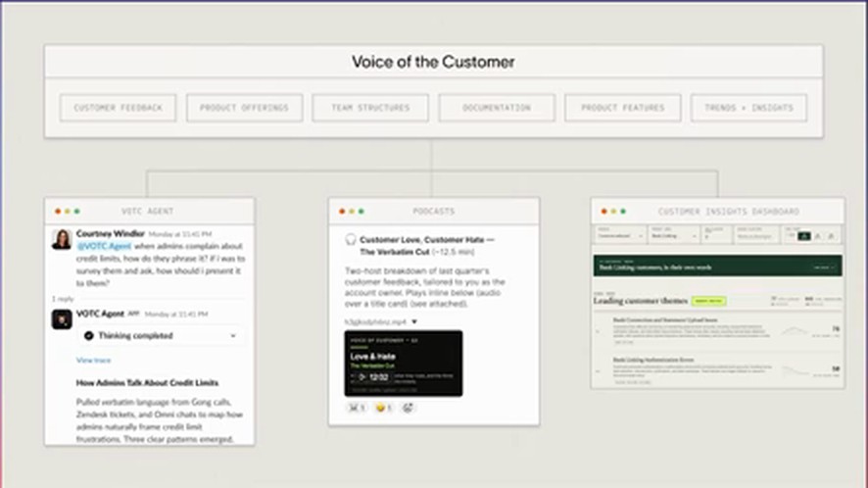Screen dimensions: 868x488
Task: Select the dark highlighted view toggle icon
Action: click(x=804, y=236)
